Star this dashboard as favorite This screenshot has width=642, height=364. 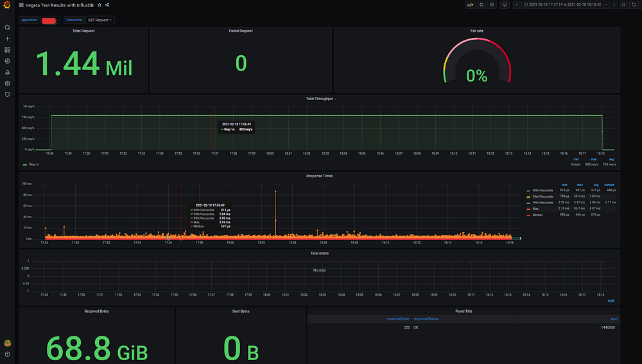100,5
